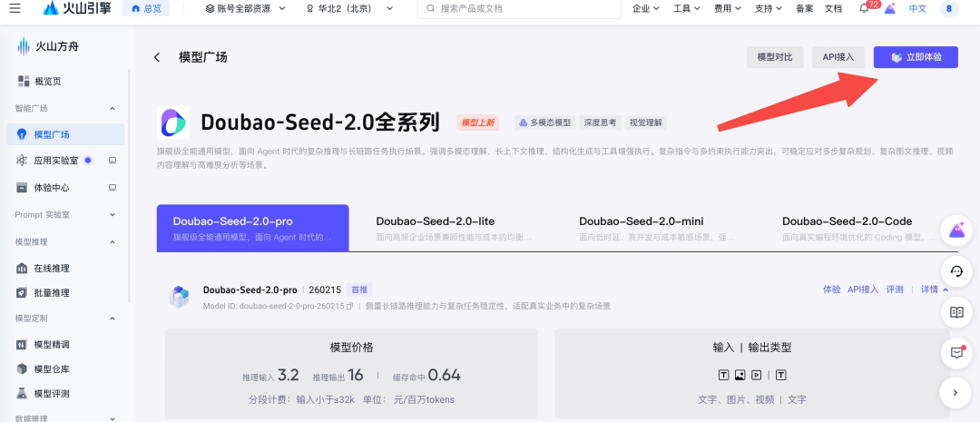Click the 首推 badge
Screen dimensions: 980x422
[x=359, y=290]
